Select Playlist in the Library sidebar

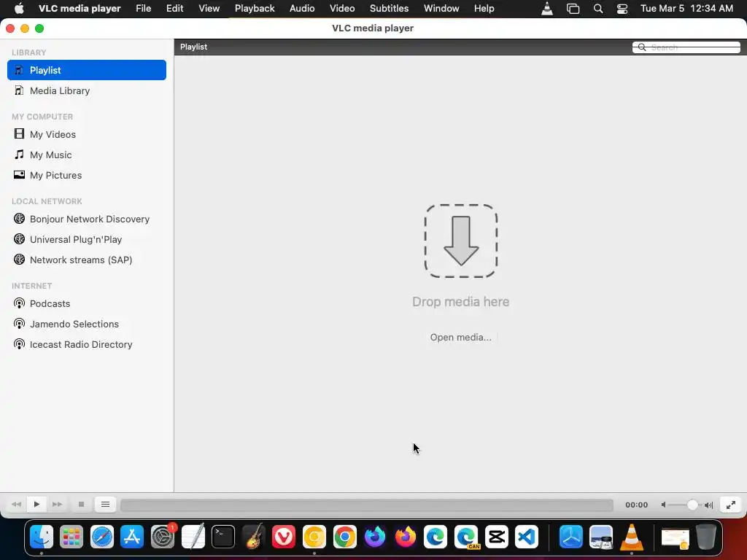(87, 70)
